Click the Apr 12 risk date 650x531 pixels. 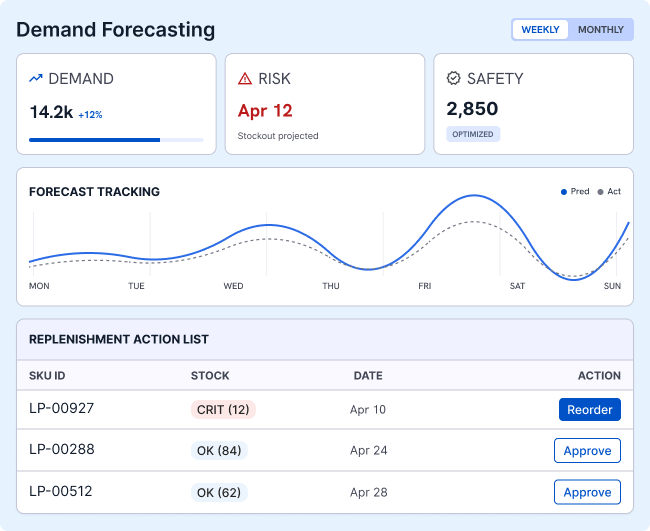tap(265, 111)
